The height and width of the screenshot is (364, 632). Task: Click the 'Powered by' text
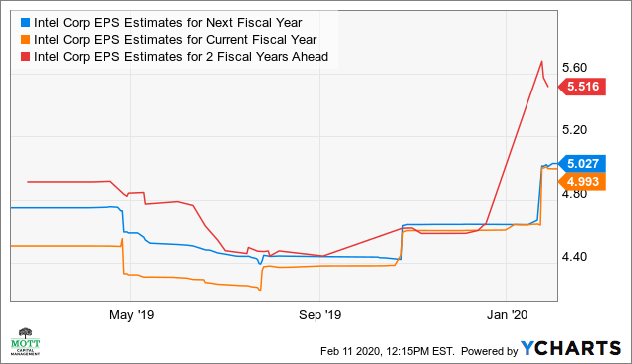tap(489, 351)
